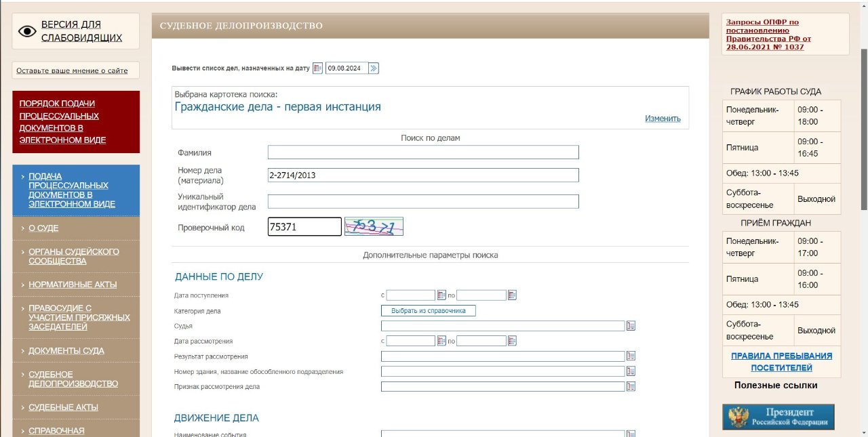Click the eye icon for visually impaired version

pos(27,31)
